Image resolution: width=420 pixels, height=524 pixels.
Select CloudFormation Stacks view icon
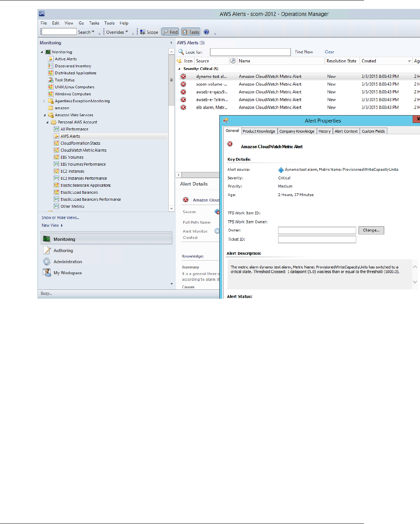tap(56, 143)
